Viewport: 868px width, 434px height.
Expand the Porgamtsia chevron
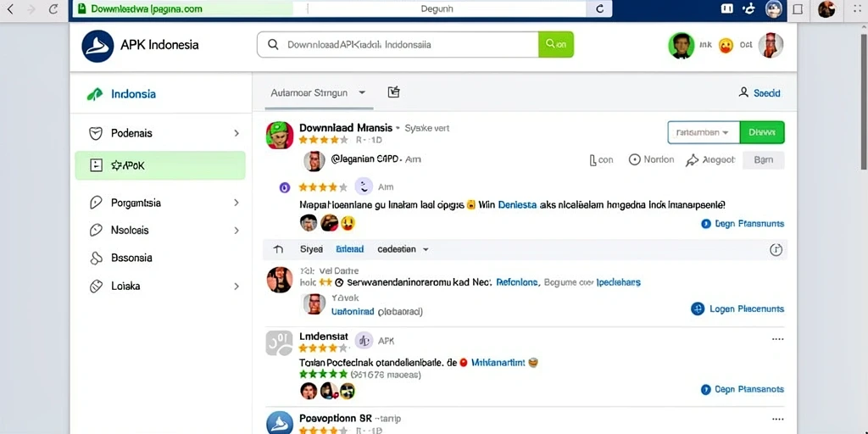click(x=236, y=203)
